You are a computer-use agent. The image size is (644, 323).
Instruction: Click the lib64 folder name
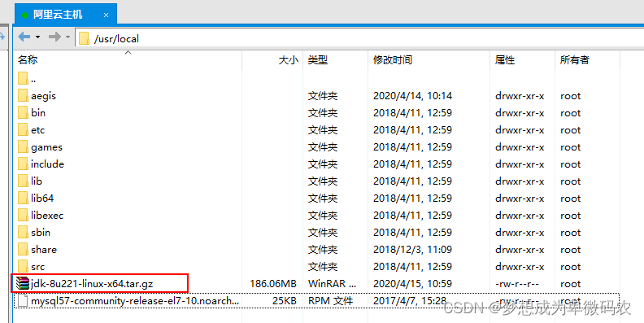[x=42, y=198]
